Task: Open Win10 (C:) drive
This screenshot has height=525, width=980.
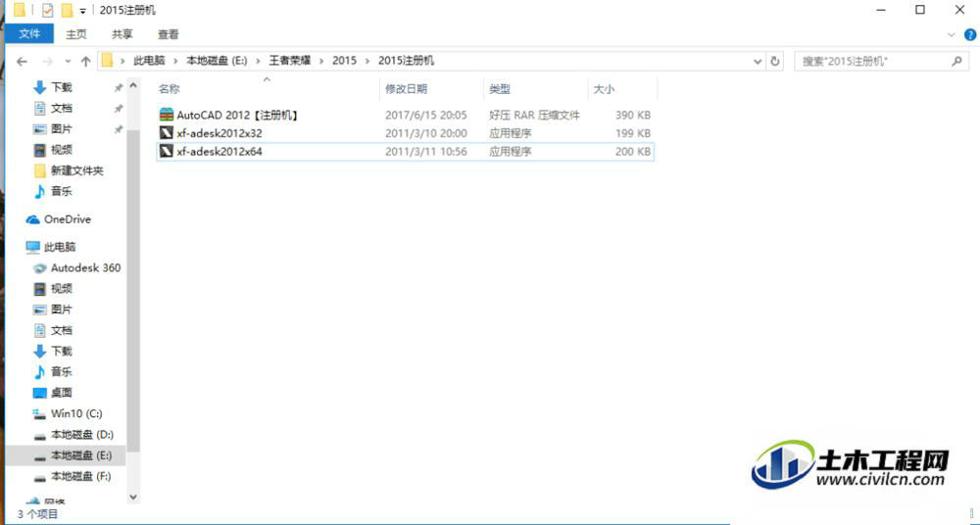Action: coord(76,413)
